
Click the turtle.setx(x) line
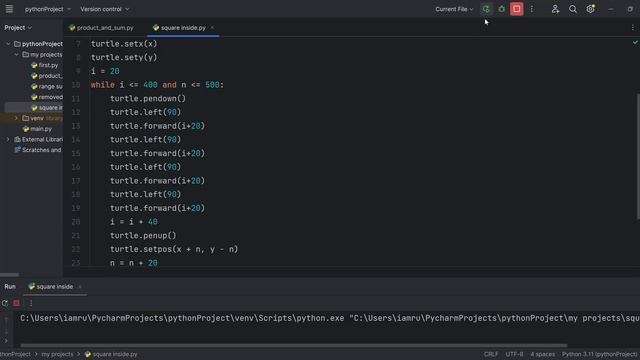pyautogui.click(x=124, y=44)
